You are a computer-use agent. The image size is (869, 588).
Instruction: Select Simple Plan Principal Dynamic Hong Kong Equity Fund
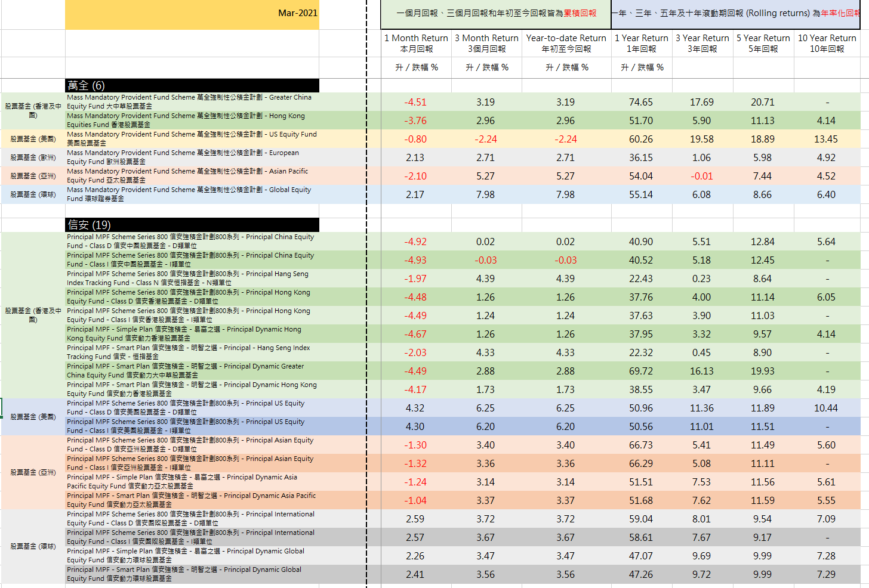pos(192,334)
